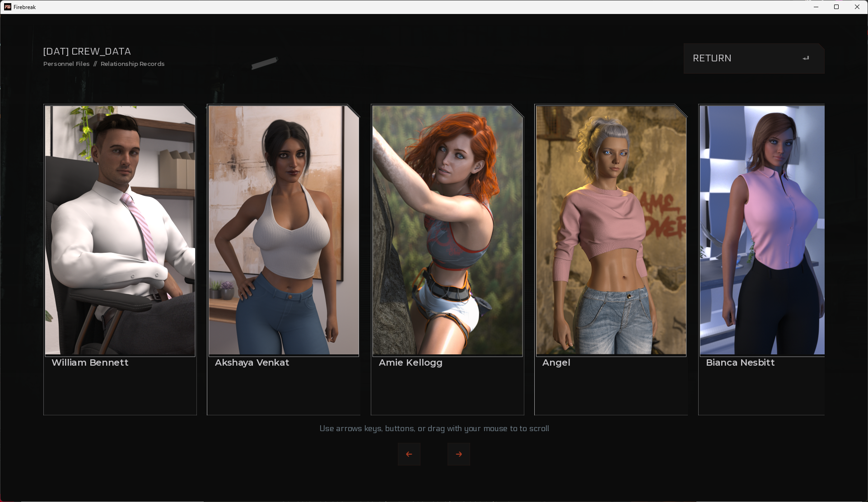Click the left scroll arrow button

coord(409,454)
